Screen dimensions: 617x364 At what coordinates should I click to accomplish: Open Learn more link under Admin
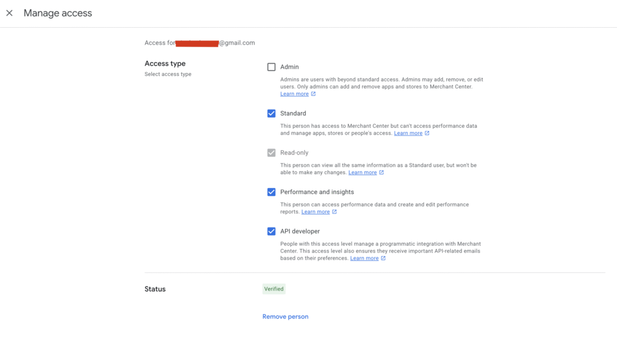click(295, 94)
